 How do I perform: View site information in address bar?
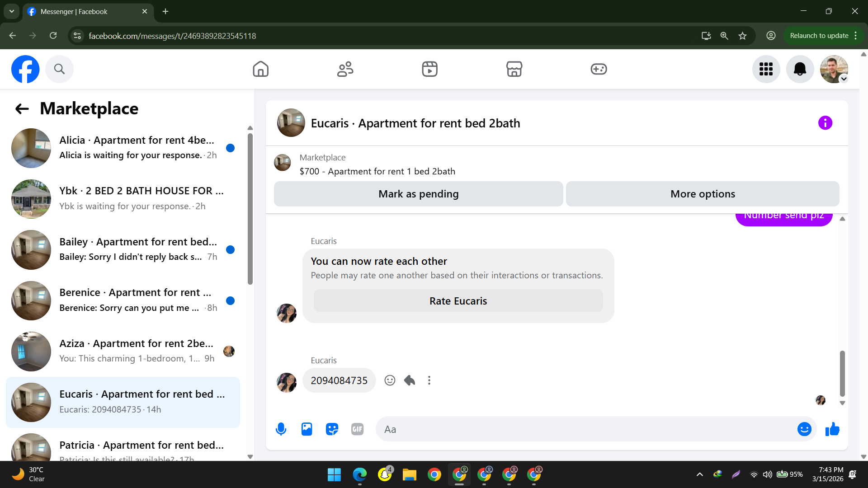coord(77,36)
